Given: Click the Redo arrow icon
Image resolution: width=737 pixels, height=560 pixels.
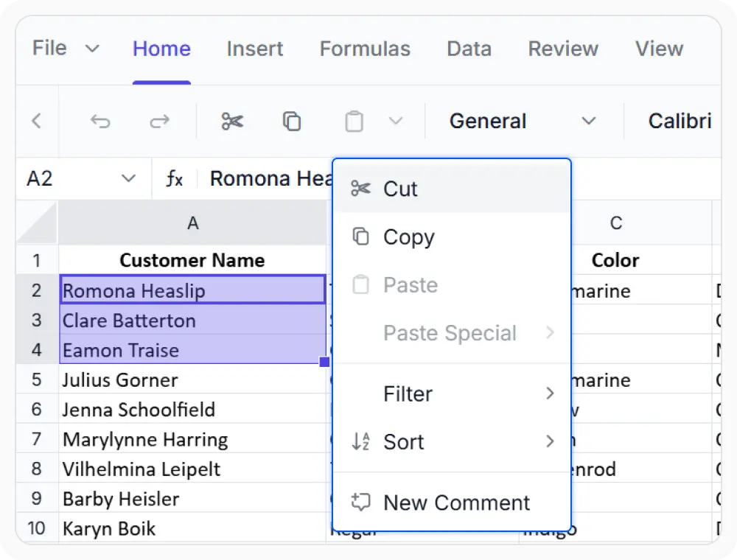Looking at the screenshot, I should [160, 121].
